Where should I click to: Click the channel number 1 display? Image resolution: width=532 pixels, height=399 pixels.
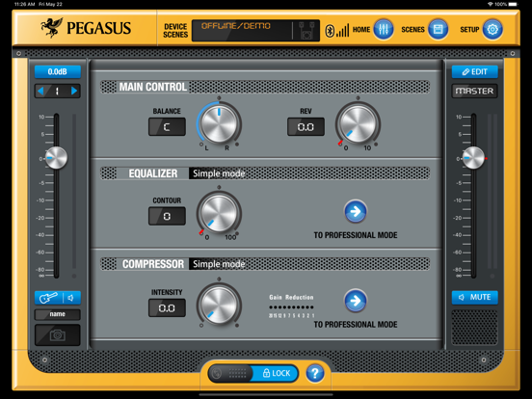(x=57, y=91)
